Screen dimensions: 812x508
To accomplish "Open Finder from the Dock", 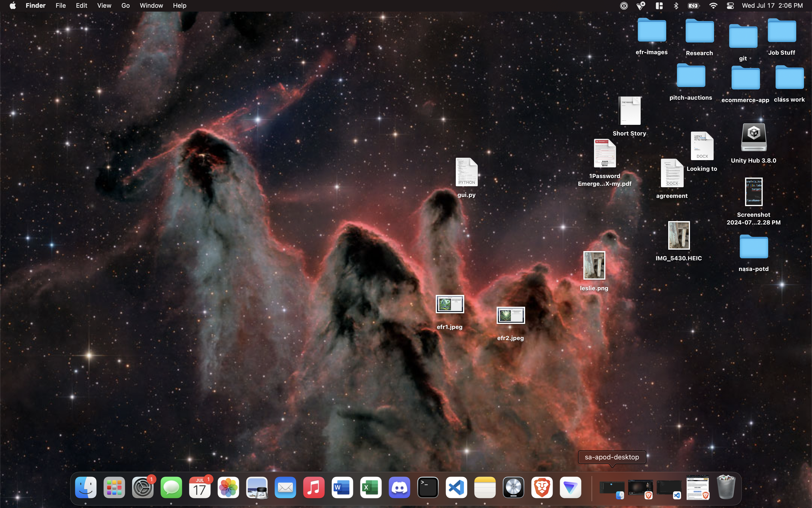I will coord(86,487).
